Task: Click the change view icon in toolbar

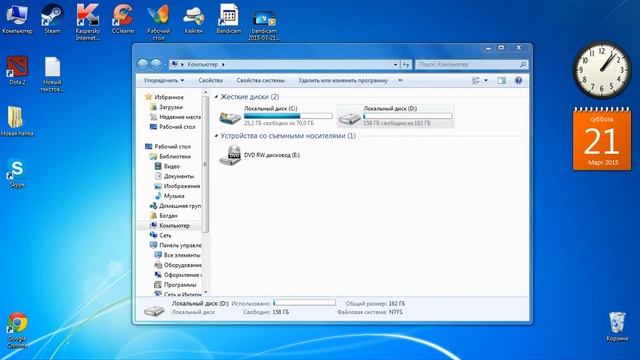Action: [x=476, y=80]
